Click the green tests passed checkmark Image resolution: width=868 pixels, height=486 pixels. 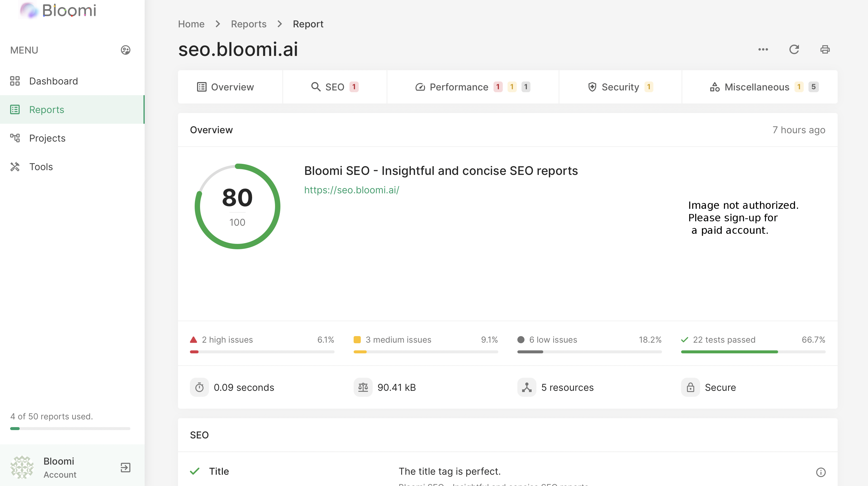pos(685,339)
